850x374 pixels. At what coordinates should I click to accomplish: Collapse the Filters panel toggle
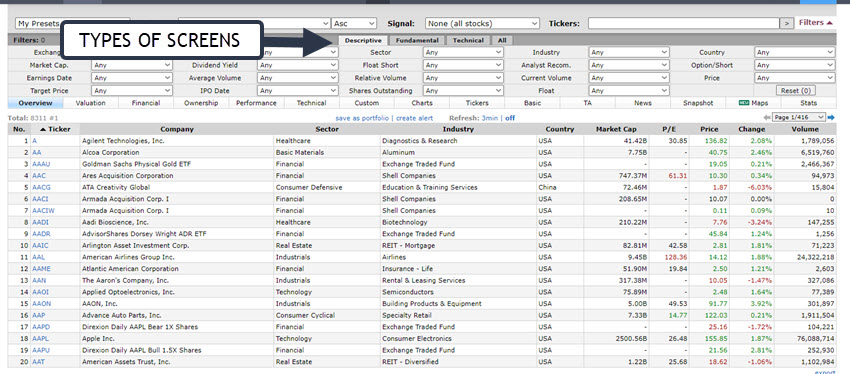(816, 23)
